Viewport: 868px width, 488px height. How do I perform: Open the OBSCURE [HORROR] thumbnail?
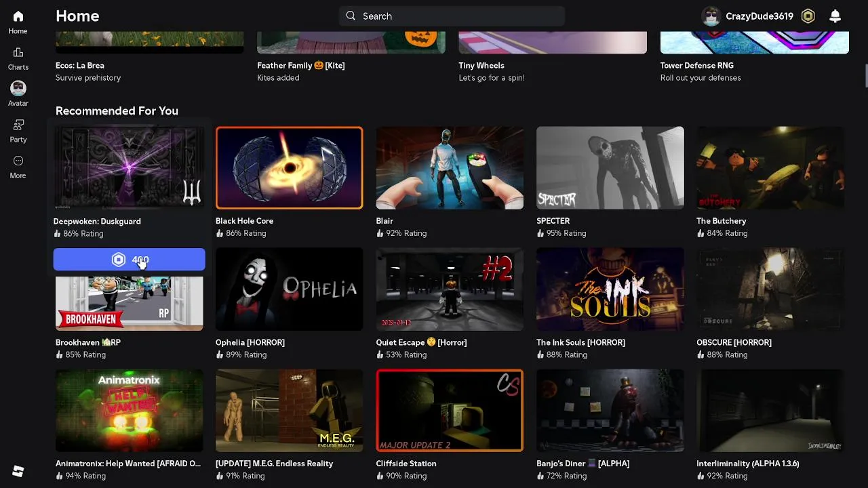pyautogui.click(x=770, y=289)
